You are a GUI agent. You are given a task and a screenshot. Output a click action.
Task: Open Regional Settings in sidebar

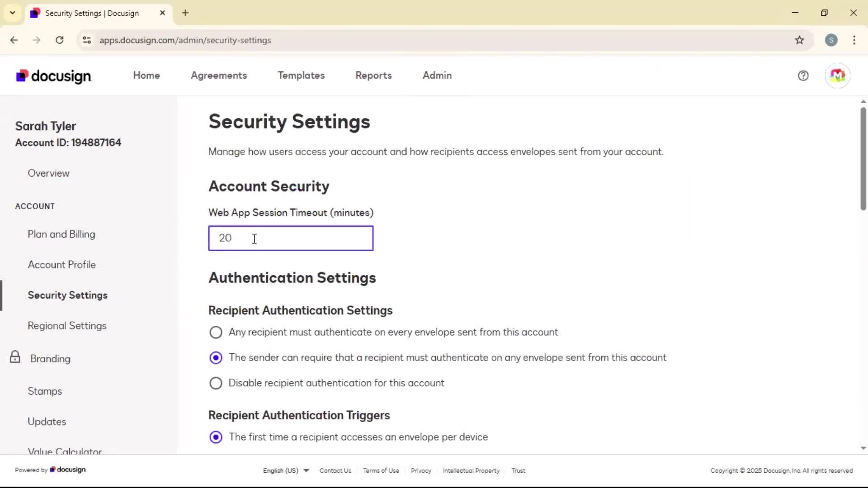(67, 326)
